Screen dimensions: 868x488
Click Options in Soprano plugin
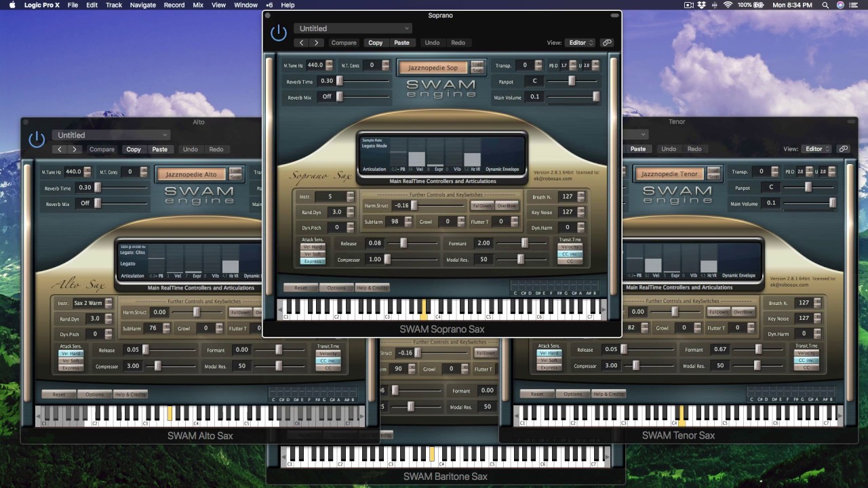(336, 288)
